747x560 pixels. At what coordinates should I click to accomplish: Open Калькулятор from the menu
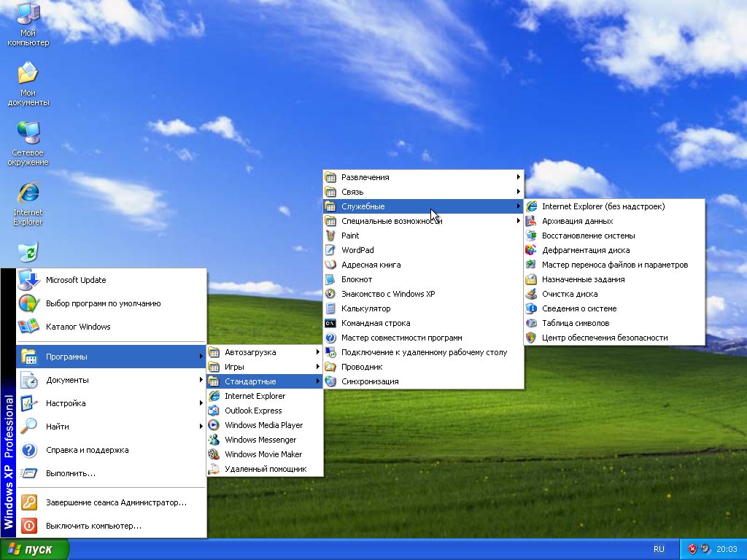tap(365, 308)
